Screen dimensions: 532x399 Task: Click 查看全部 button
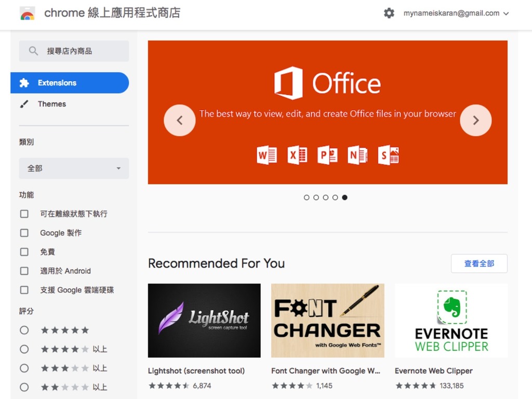[479, 263]
